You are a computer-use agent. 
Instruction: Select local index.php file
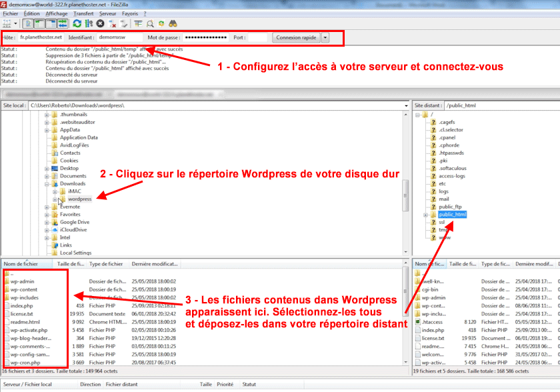click(x=21, y=305)
